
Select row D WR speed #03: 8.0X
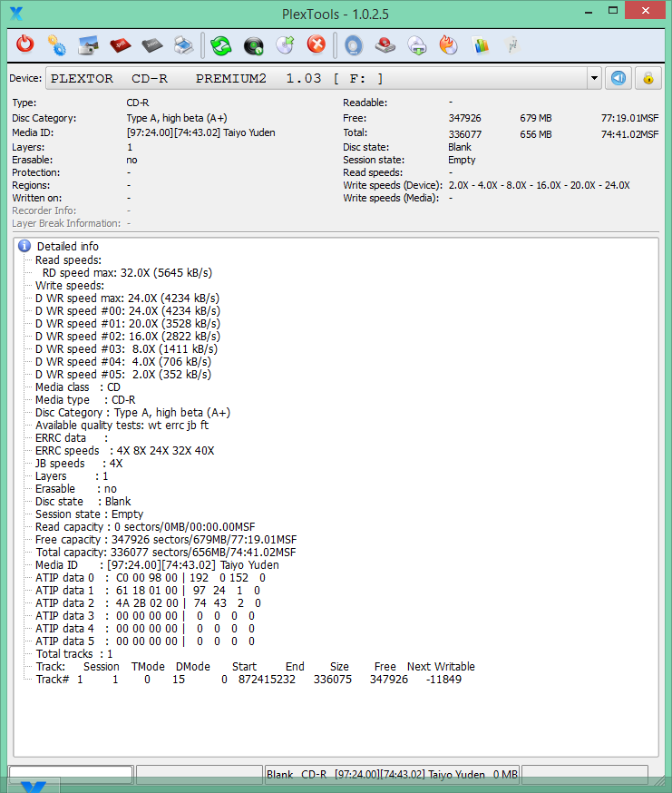(x=126, y=348)
